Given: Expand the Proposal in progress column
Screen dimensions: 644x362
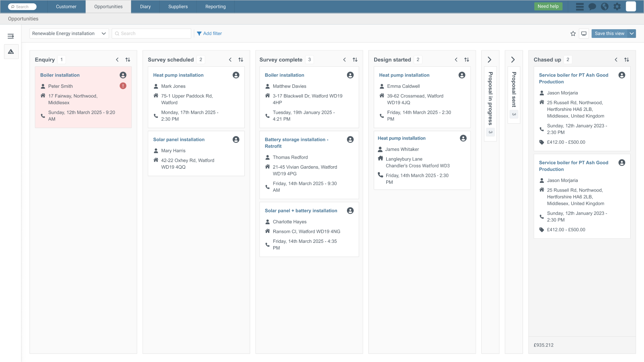Looking at the screenshot, I should (x=490, y=60).
